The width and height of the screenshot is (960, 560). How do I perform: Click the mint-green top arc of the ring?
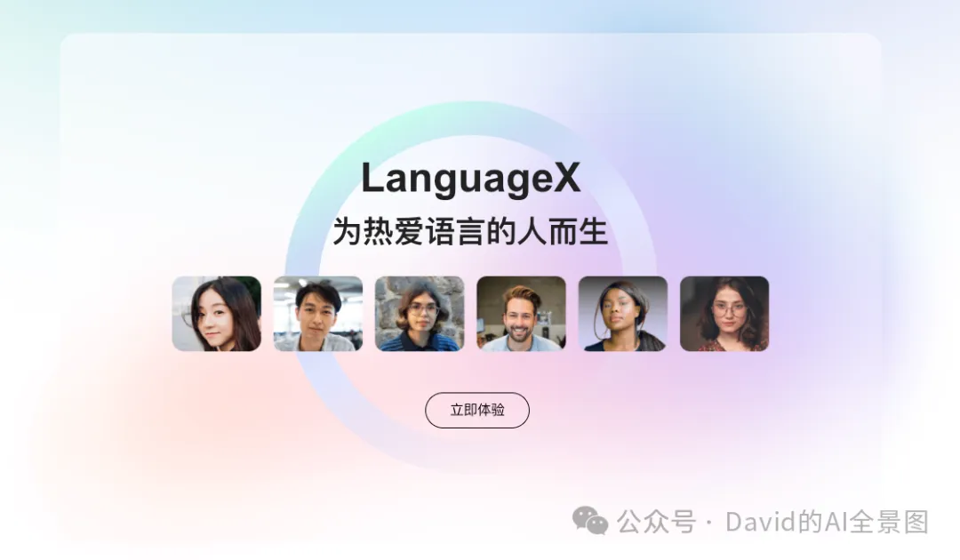[x=471, y=118]
